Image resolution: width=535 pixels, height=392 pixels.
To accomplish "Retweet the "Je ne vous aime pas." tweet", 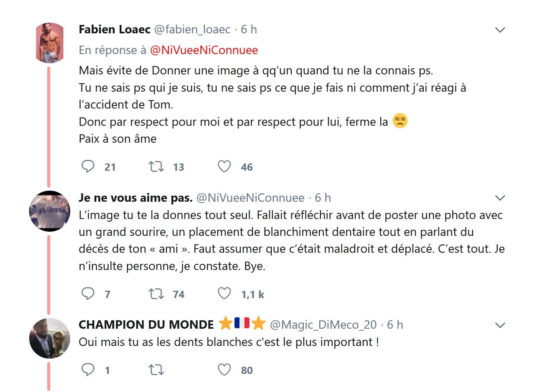I will pos(156,294).
